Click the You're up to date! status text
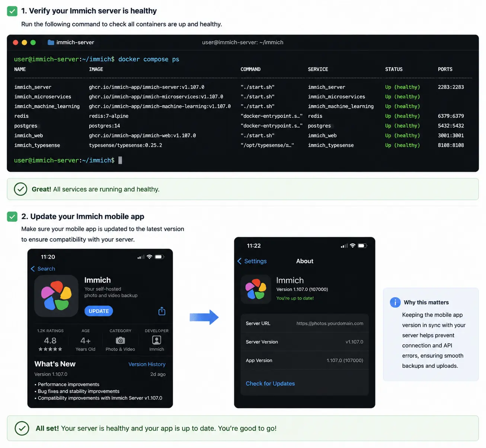The height and width of the screenshot is (448, 486). 295,298
